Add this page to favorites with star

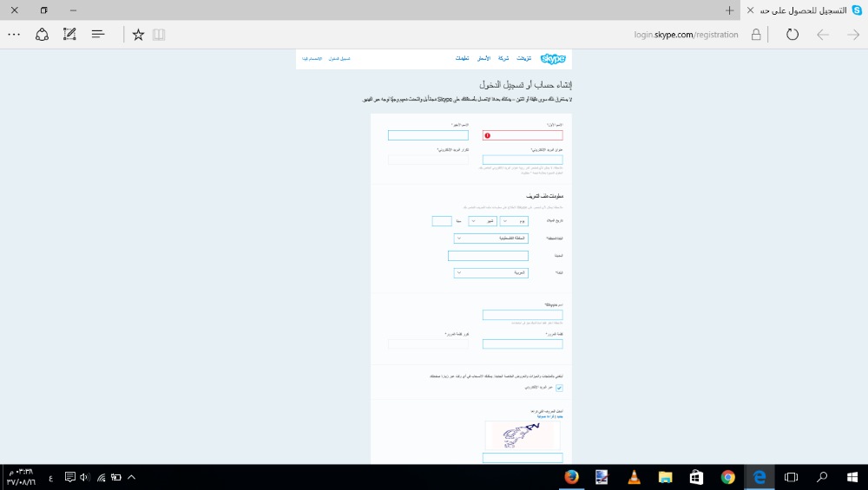(138, 35)
